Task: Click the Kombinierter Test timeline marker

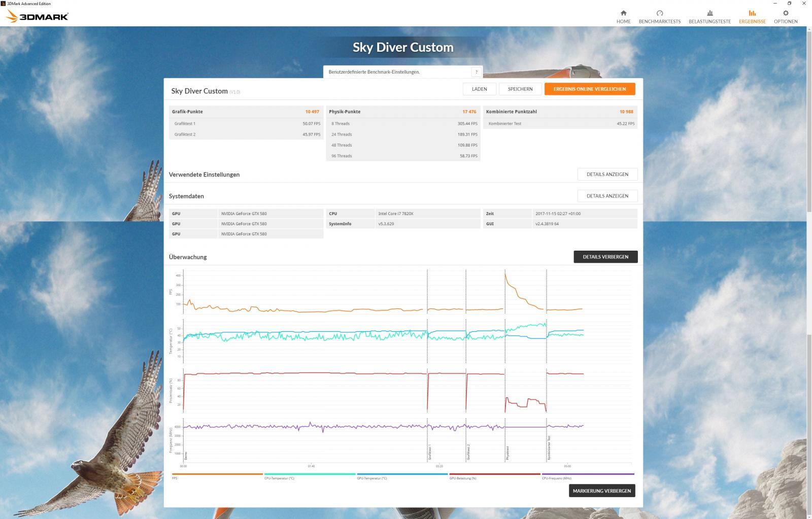Action: point(549,448)
